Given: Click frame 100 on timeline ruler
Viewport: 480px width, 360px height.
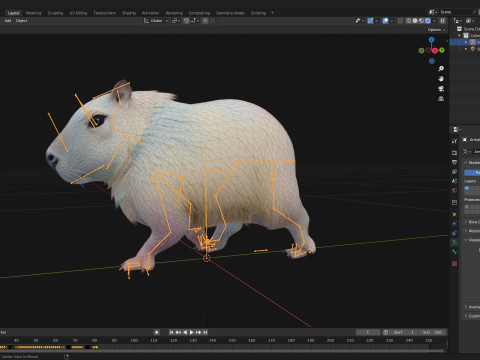Looking at the screenshot, I should [x=134, y=340].
